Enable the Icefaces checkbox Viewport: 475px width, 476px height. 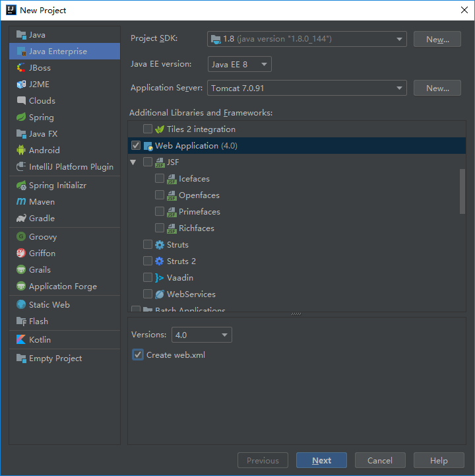(x=160, y=178)
